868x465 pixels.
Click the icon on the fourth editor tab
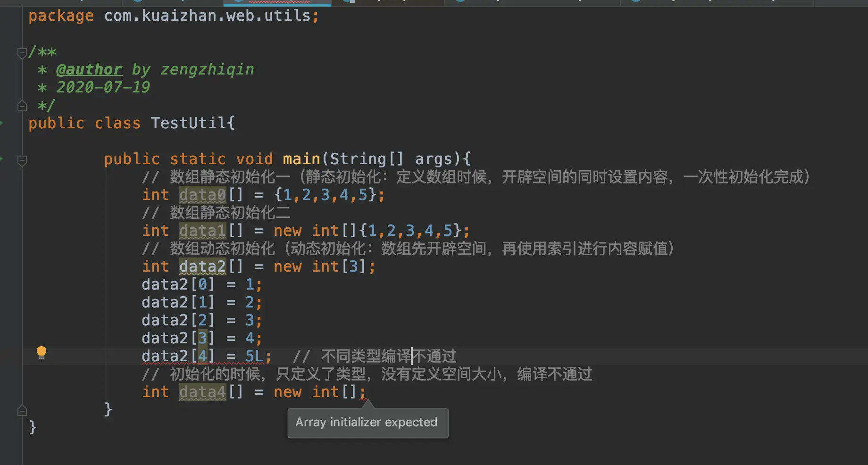[x=347, y=2]
